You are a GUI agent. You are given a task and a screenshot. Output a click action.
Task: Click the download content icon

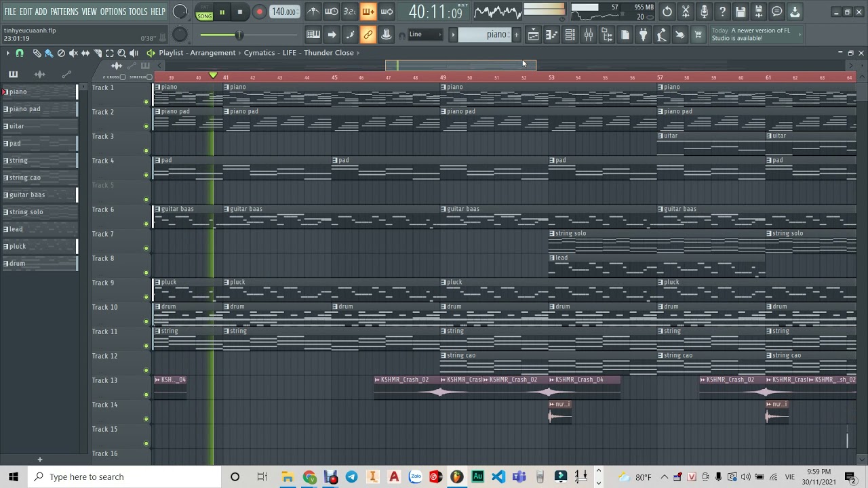pyautogui.click(x=795, y=12)
